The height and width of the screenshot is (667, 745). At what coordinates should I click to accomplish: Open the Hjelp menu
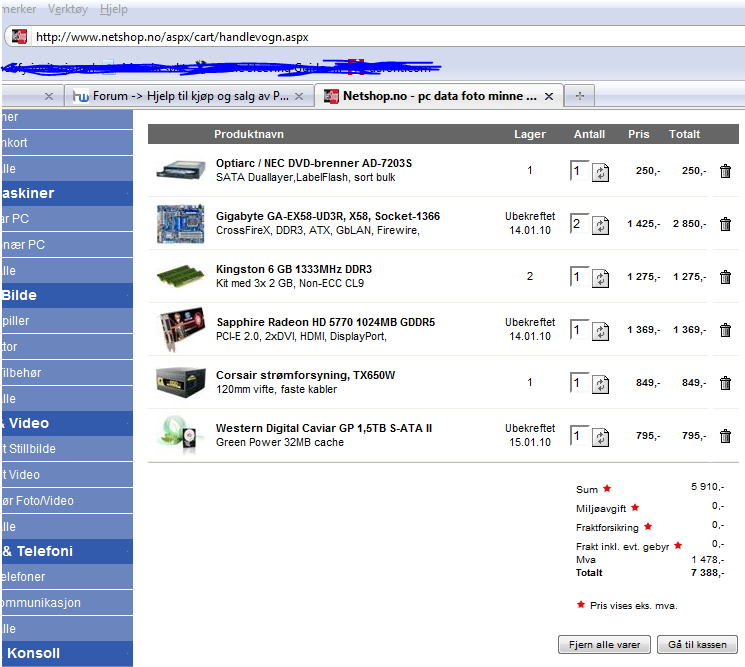tap(114, 9)
